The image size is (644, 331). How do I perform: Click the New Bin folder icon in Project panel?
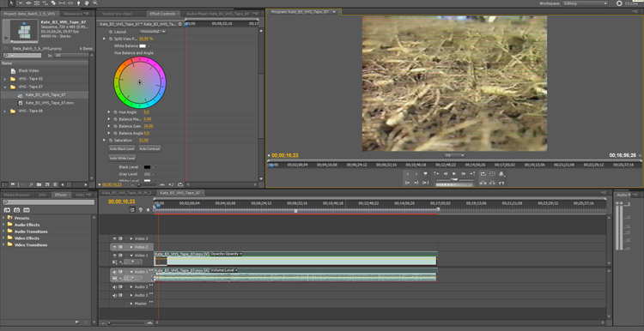[x=39, y=184]
